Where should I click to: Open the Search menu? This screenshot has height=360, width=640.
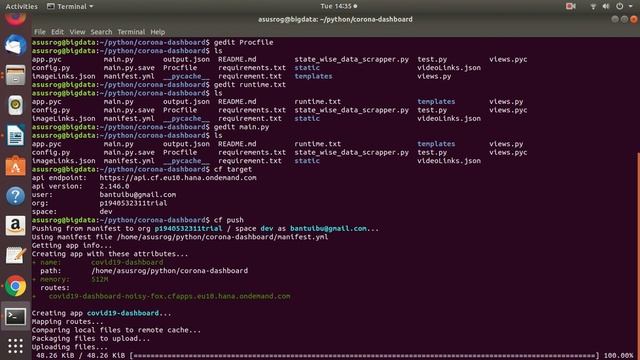(101, 32)
